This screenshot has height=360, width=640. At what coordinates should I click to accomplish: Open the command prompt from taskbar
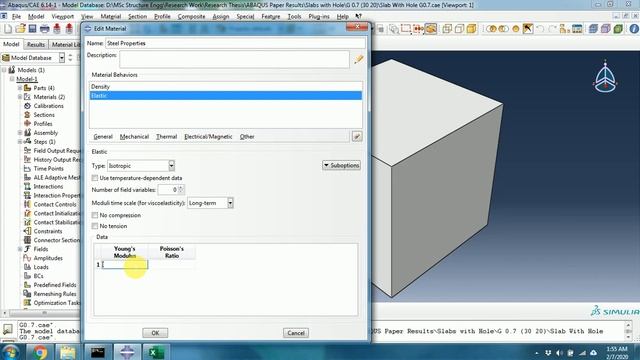[x=98, y=352]
